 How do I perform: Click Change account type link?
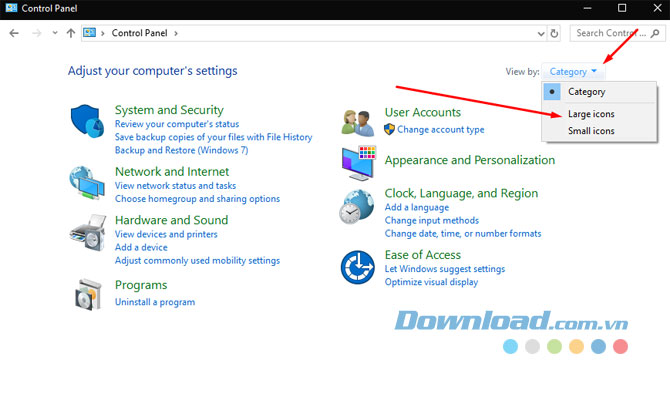tap(441, 129)
